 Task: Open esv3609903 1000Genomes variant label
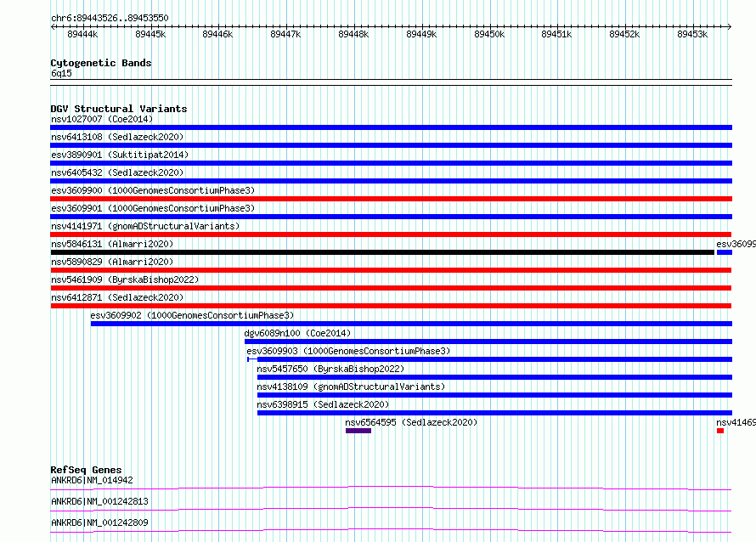pyautogui.click(x=348, y=351)
